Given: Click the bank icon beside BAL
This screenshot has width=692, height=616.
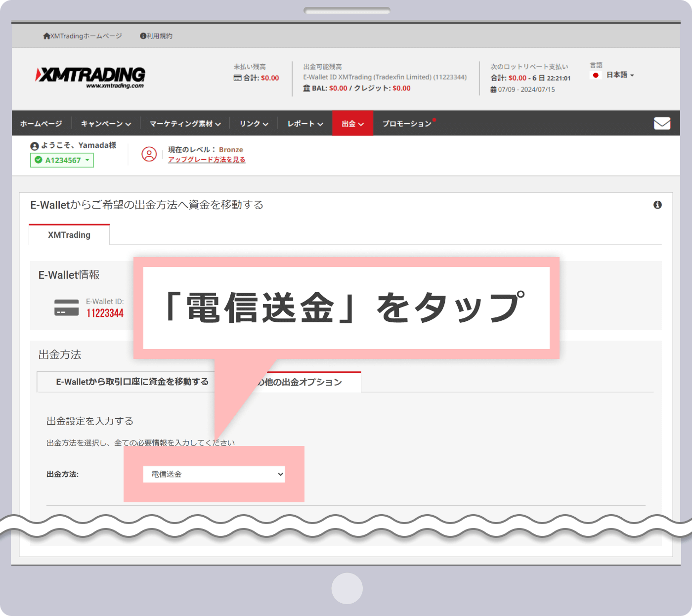Looking at the screenshot, I should pos(306,88).
